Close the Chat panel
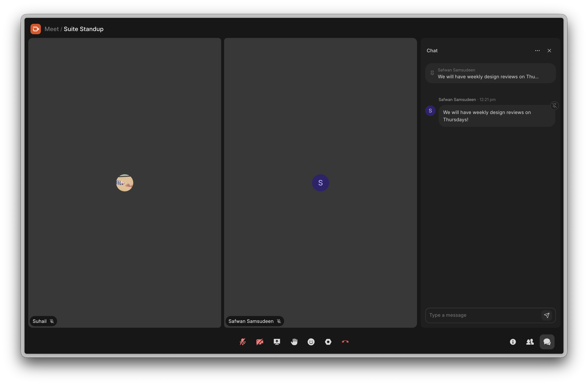The height and width of the screenshot is (385, 588). pos(549,51)
